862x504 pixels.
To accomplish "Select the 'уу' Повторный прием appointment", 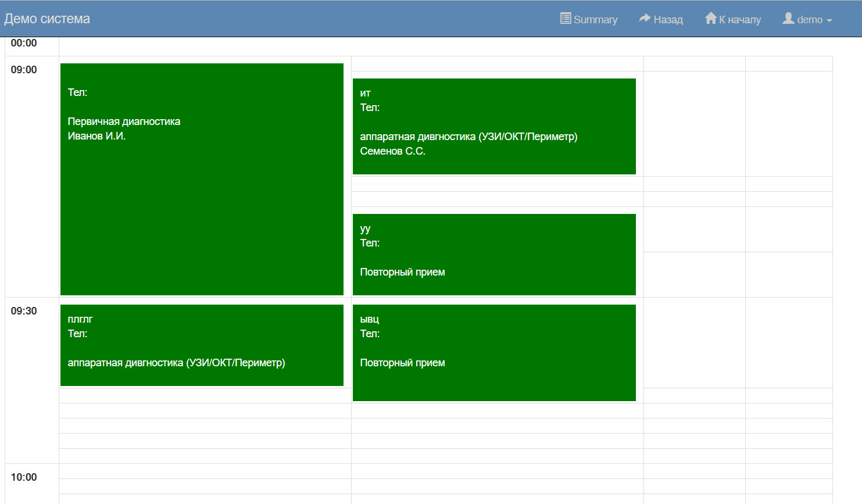I will (494, 255).
